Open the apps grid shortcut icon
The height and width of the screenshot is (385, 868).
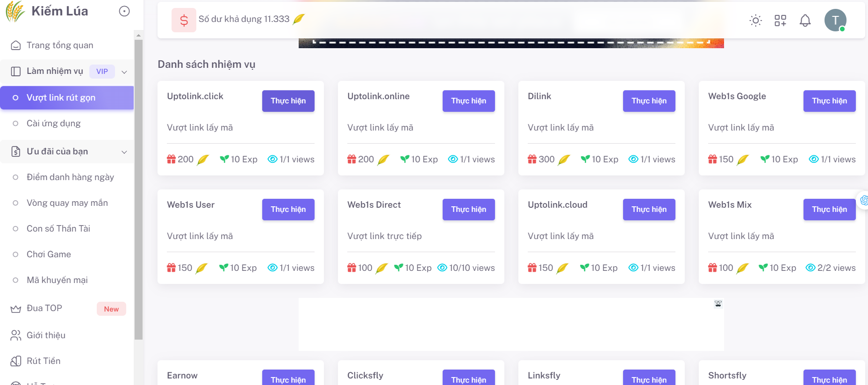(780, 20)
